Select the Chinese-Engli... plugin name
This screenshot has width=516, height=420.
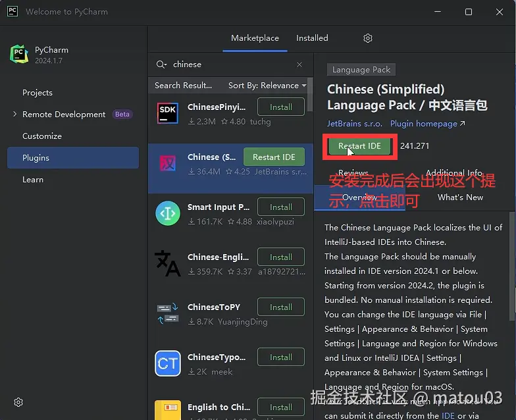pyautogui.click(x=218, y=257)
